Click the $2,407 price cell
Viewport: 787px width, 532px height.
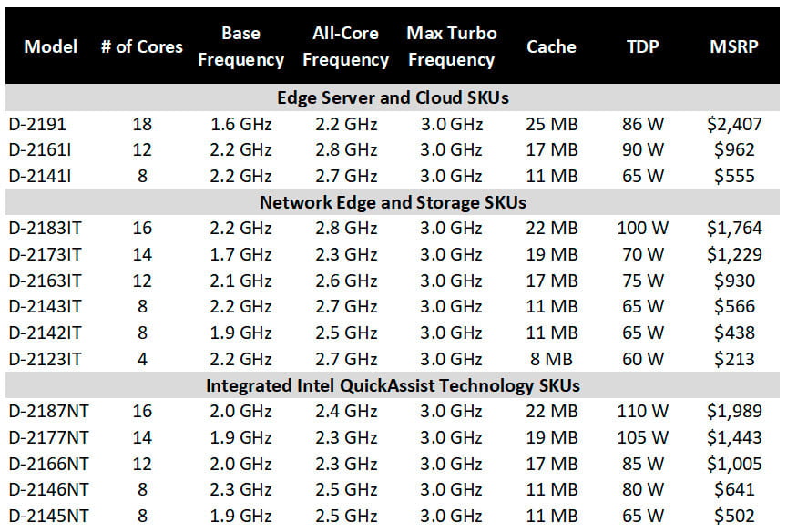point(733,124)
